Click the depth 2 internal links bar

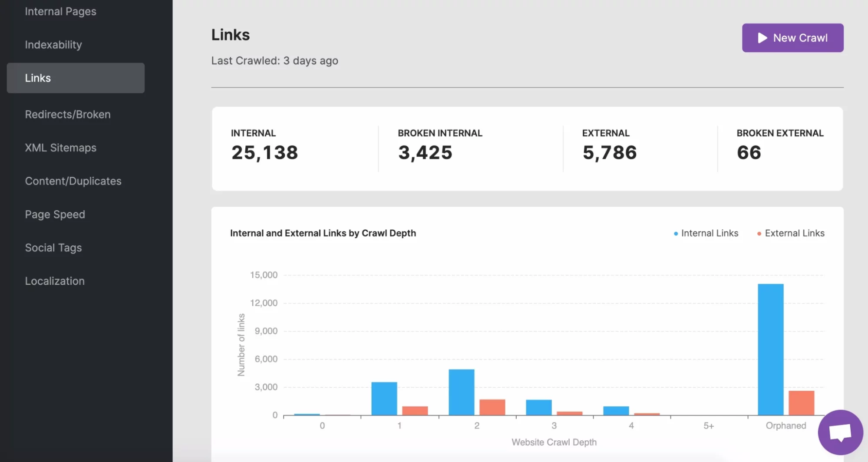click(461, 392)
